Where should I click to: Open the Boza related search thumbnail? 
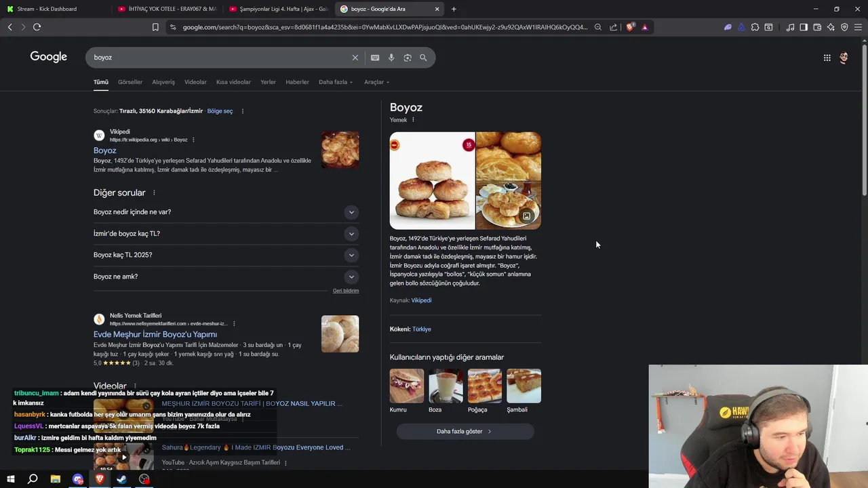click(446, 386)
